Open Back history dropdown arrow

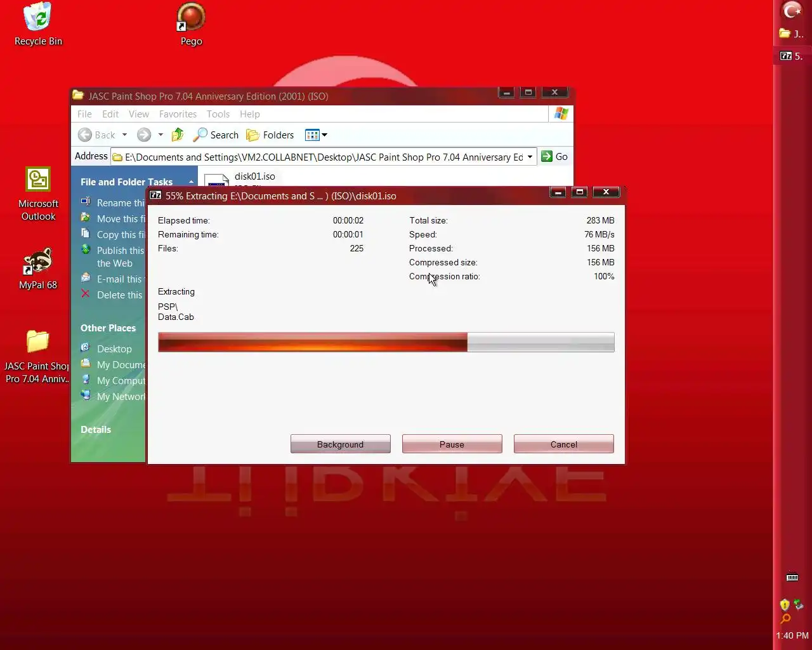[124, 135]
